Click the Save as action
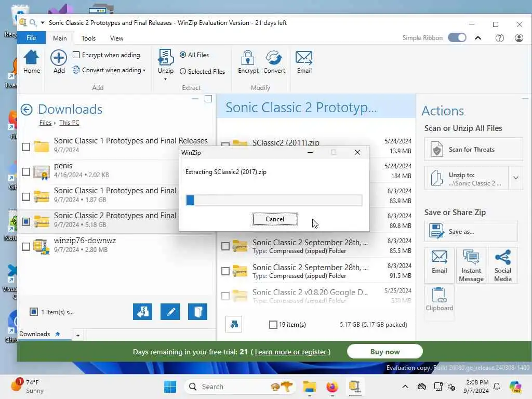The image size is (532, 399). click(471, 231)
